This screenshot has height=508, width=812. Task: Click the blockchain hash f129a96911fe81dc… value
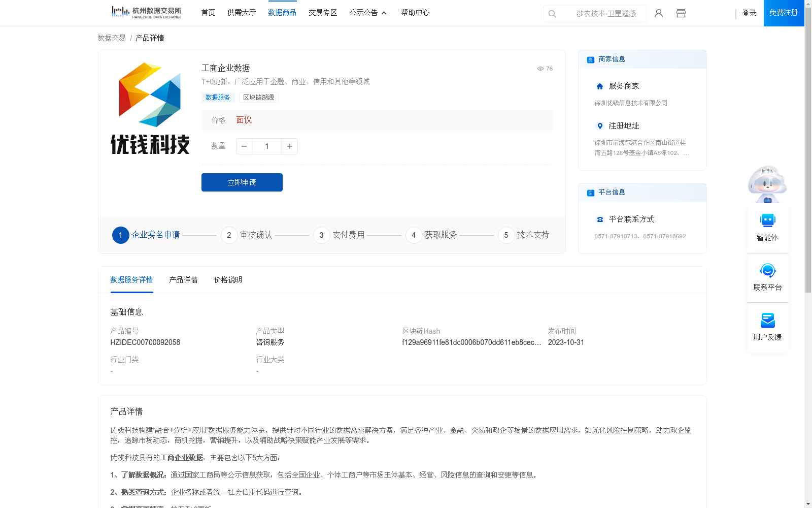pos(471,342)
